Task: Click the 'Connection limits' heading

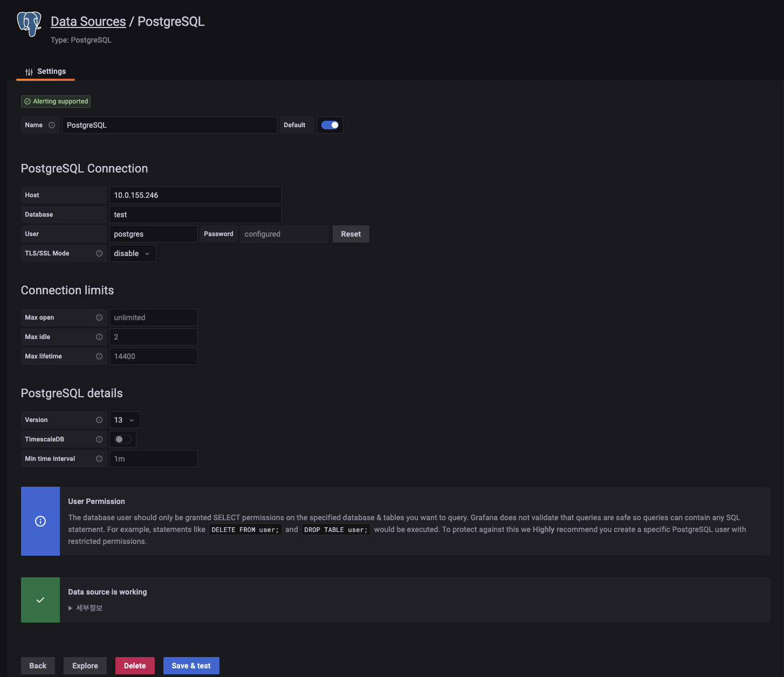Action: pyautogui.click(x=67, y=290)
